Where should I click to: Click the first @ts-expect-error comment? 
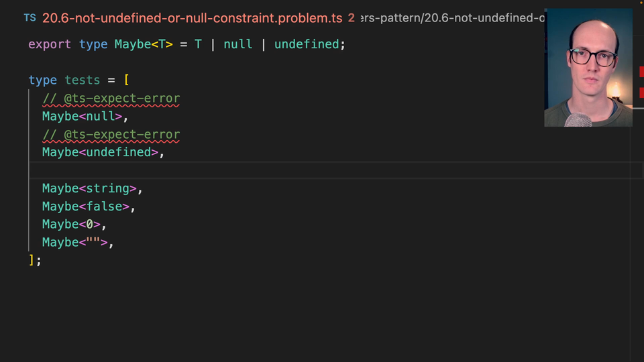111,99
